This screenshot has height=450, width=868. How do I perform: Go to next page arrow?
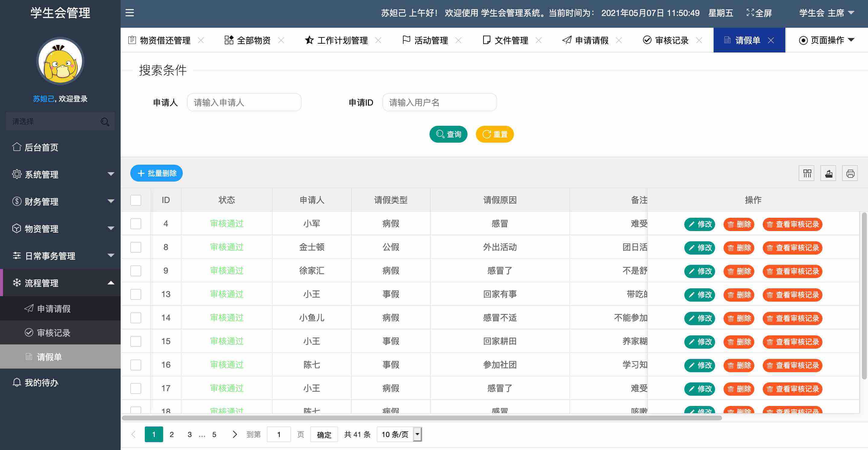point(235,434)
